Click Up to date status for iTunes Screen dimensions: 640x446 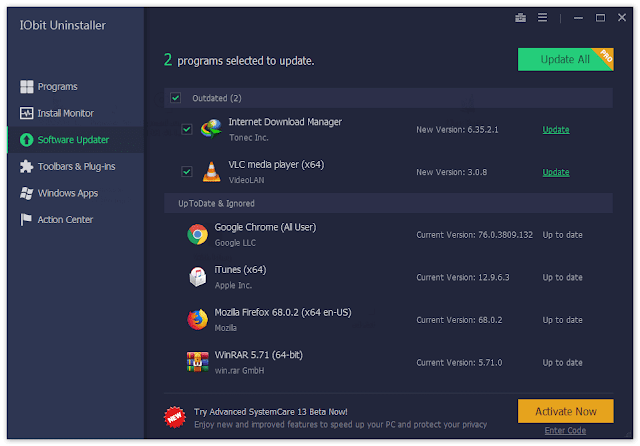pos(562,277)
